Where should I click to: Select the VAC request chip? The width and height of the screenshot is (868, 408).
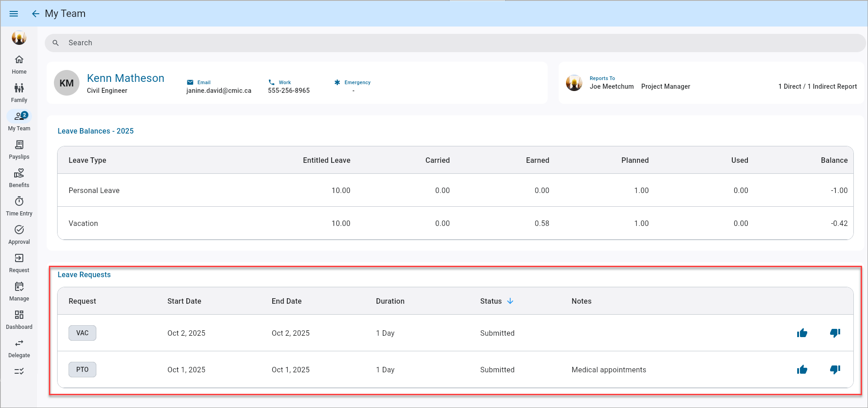pyautogui.click(x=82, y=333)
